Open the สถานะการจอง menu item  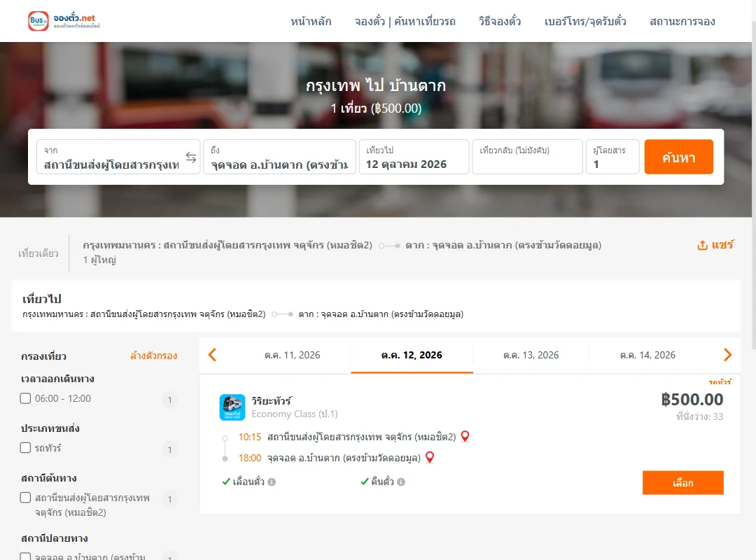tap(682, 21)
